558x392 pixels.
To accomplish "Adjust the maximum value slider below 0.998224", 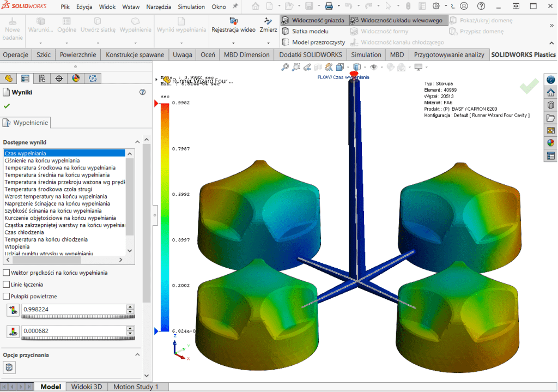I will [x=78, y=317].
